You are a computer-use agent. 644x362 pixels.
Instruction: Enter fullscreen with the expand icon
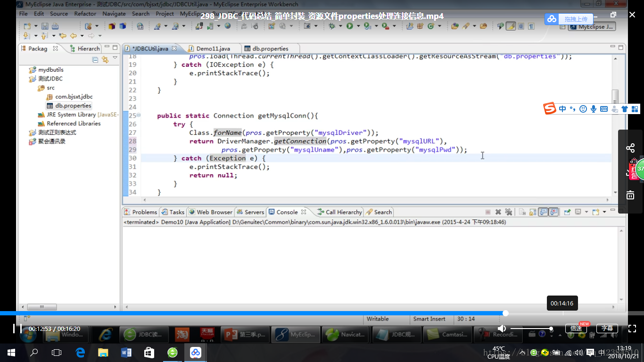click(633, 329)
